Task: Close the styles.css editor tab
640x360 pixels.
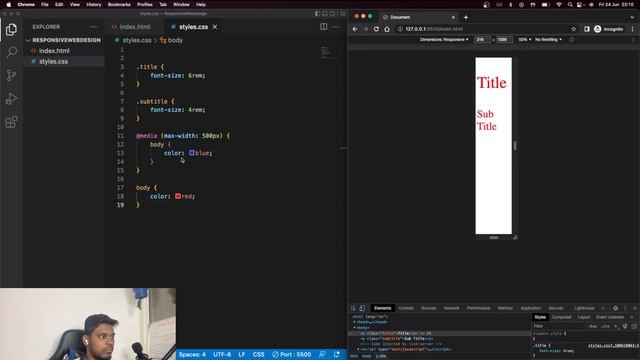Action: coord(215,27)
